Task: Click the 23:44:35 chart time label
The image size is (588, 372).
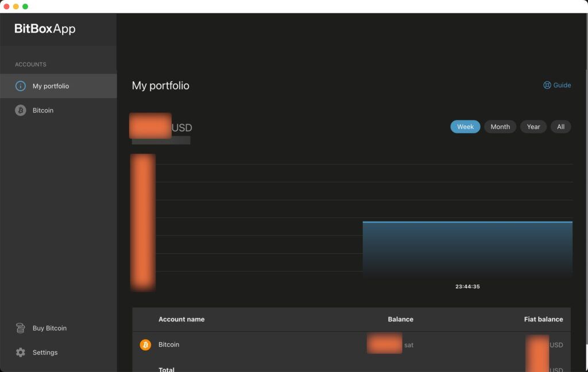Action: (467, 286)
